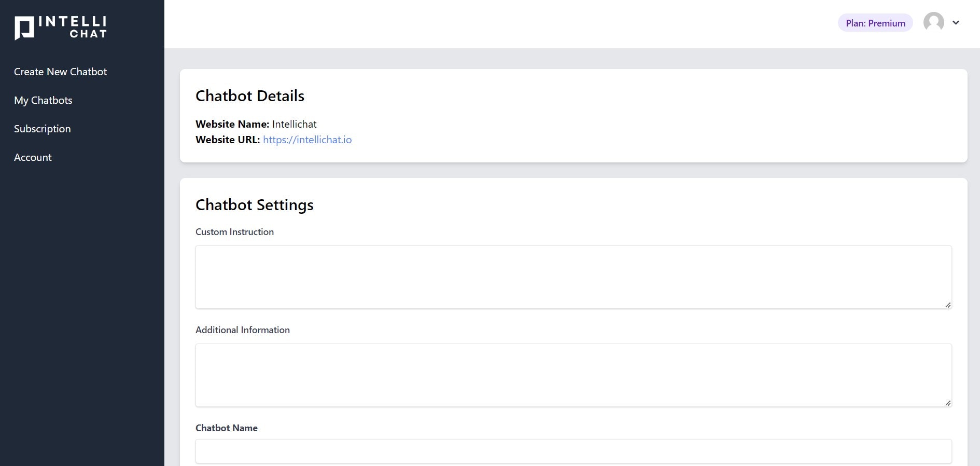Open the https://intellichat.io link
980x466 pixels.
click(307, 140)
